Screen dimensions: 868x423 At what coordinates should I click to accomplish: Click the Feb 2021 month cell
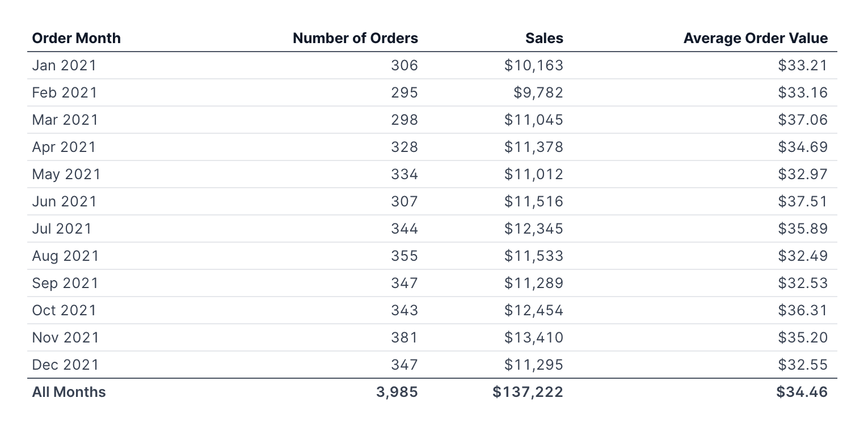pyautogui.click(x=65, y=92)
